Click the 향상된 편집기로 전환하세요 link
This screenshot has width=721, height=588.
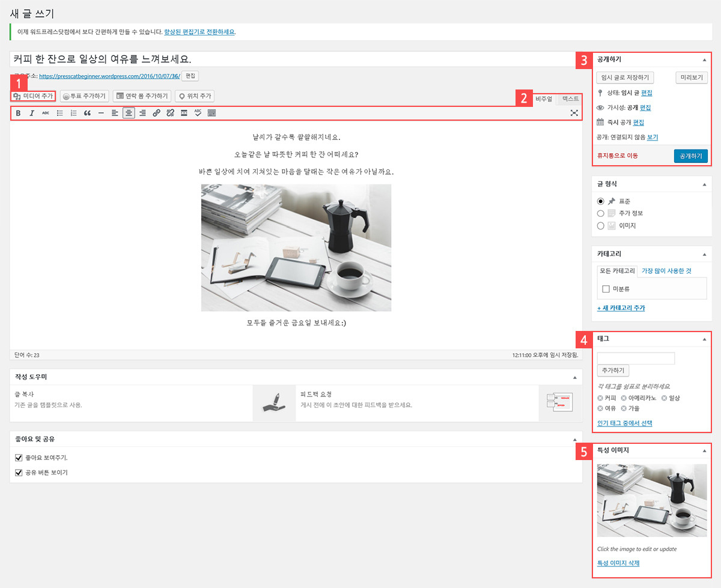[x=199, y=31]
